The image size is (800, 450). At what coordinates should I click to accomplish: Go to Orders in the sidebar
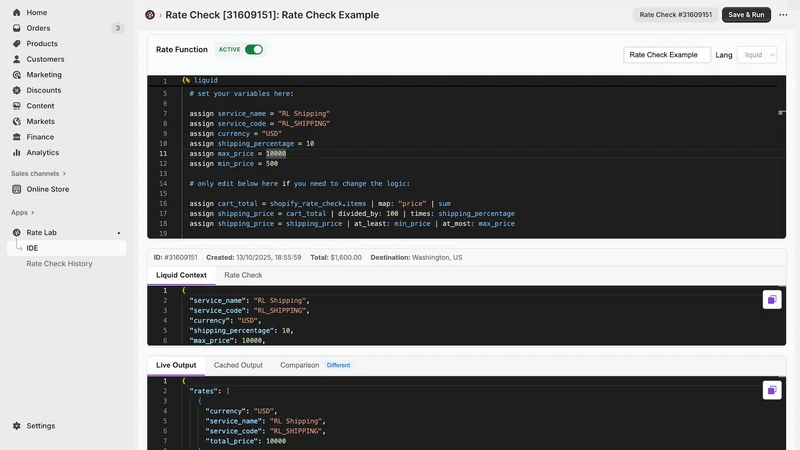tap(38, 28)
